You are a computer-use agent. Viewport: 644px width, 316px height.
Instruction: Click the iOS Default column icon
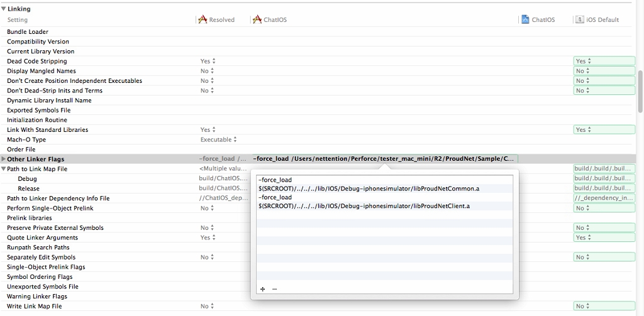click(579, 19)
